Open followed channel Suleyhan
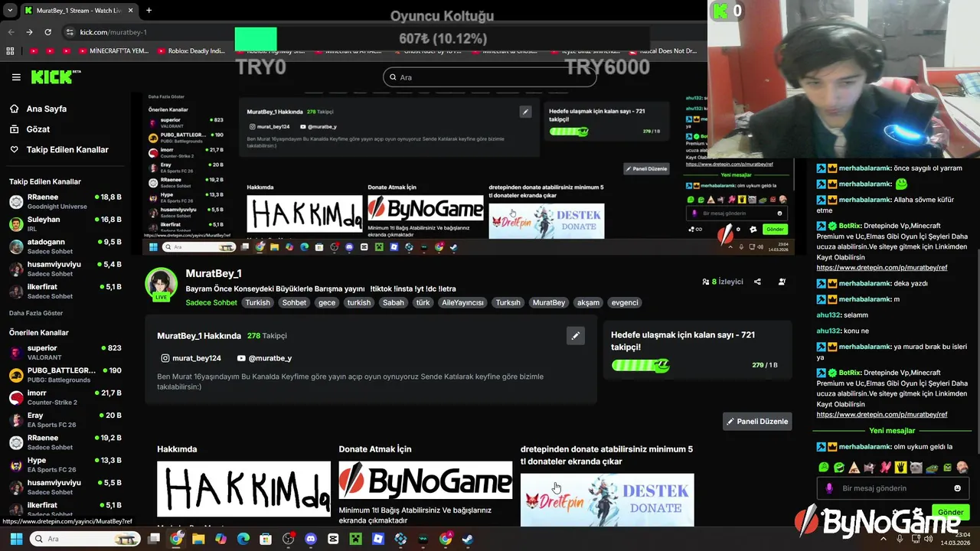Screen dimensions: 980x551 [x=65, y=224]
